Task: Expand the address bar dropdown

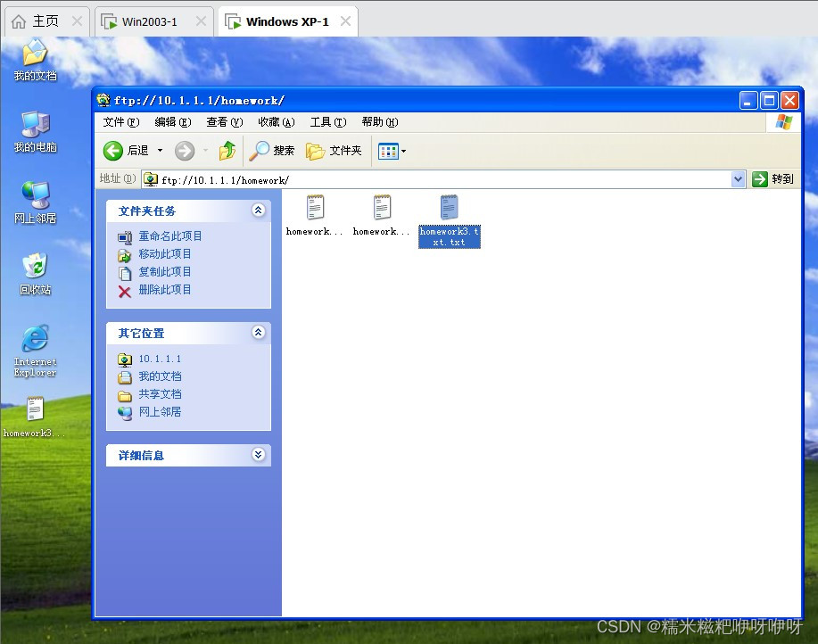Action: (738, 179)
